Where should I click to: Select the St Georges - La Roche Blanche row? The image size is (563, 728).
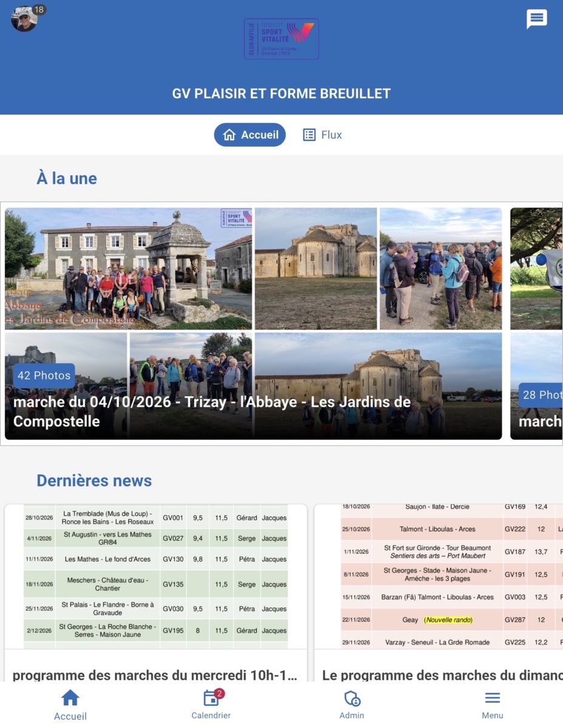[156, 630]
